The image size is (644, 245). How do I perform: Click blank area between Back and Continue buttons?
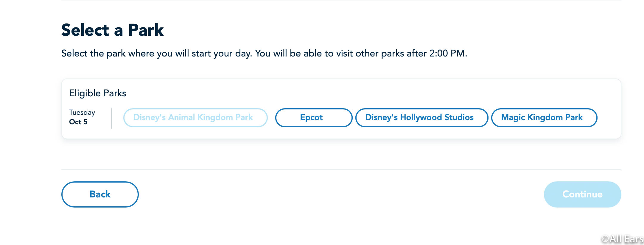point(341,194)
